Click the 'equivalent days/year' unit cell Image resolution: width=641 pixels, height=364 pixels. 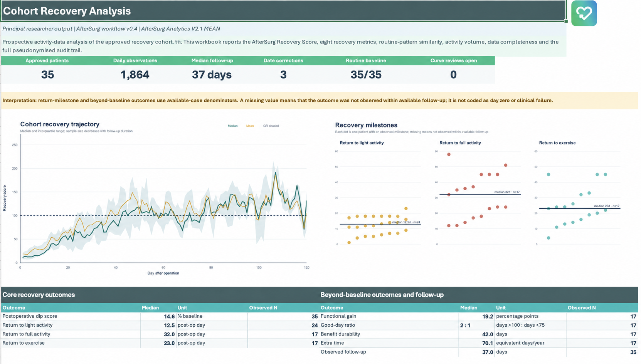[530, 343]
